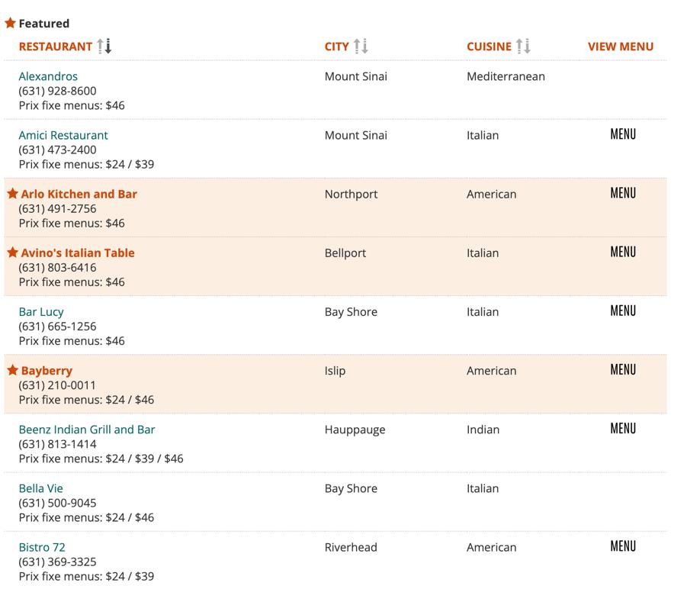Image resolution: width=700 pixels, height=589 pixels.
Task: Click star icon beside Avino's Italian Table
Action: click(12, 253)
